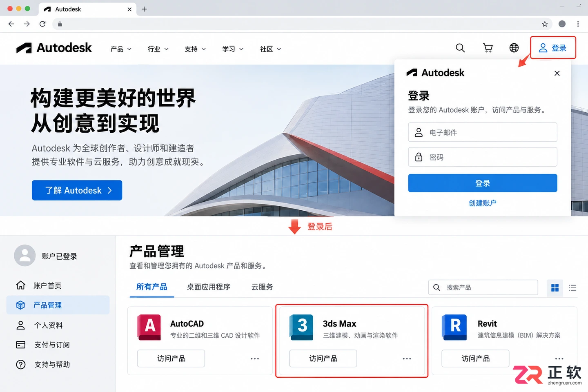Click the account avatar beside 账户已登录

click(25, 256)
